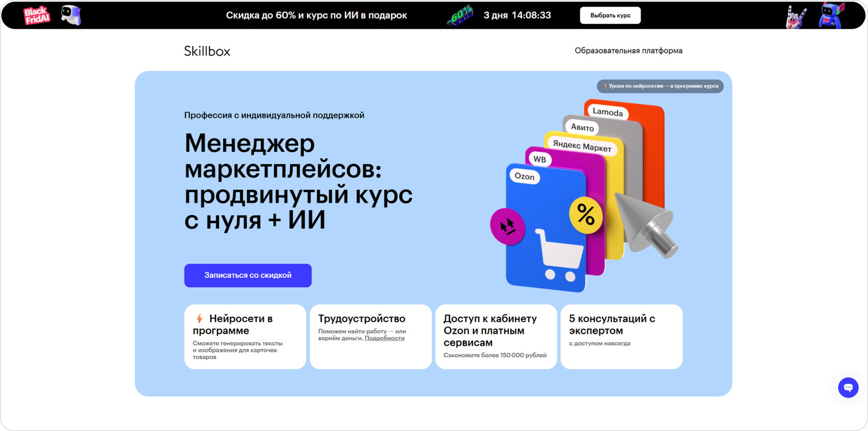Click the 60% neon discount graphic
Screen dimensions: 868x431
460,16
